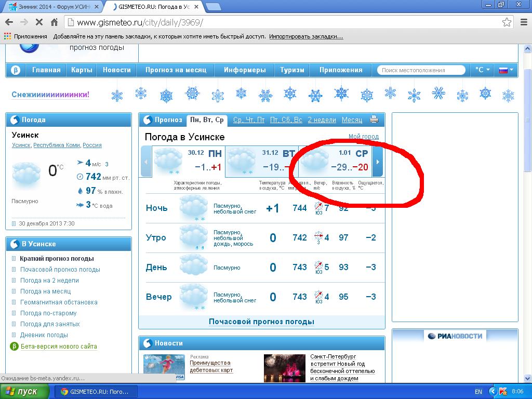Click the пуск Start button
Screen dimensions: 532x399
pyautogui.click(x=25, y=391)
